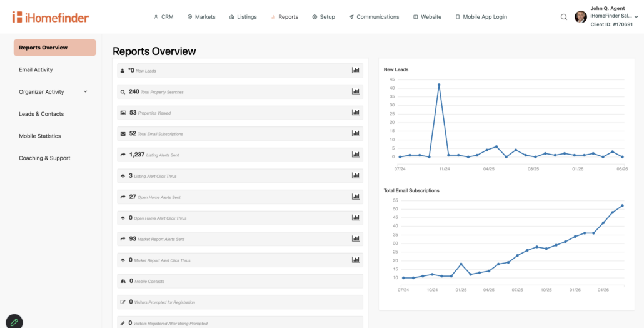644x328 pixels.
Task: Click John Q. Agent profile photo
Action: [x=581, y=17]
